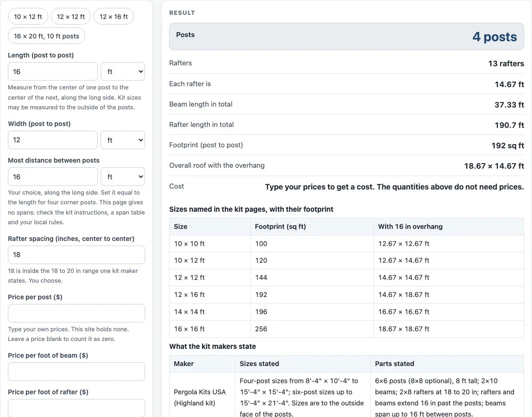532x417 pixels.
Task: Click the '12.67 × 14.67 ft' overhang cell
Action: [449, 260]
